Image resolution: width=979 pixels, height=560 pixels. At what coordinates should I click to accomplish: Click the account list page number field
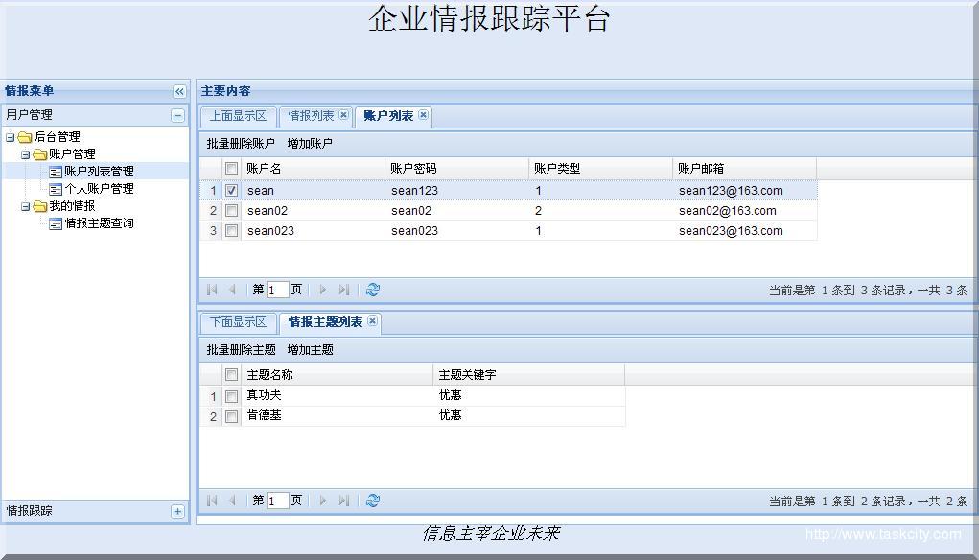tap(277, 290)
